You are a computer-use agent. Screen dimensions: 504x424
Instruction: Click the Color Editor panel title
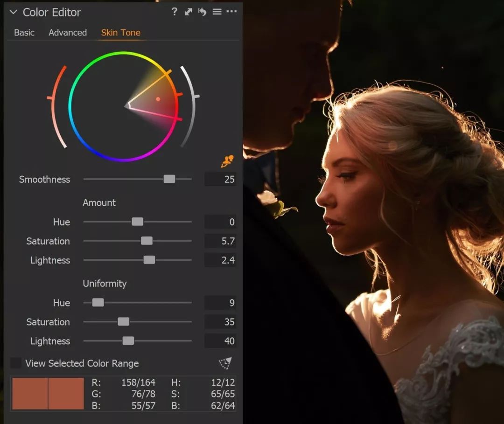[x=52, y=12]
